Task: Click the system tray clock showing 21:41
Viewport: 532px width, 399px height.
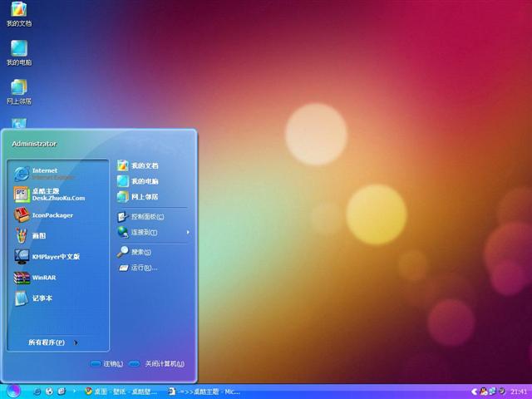Action: (x=519, y=391)
